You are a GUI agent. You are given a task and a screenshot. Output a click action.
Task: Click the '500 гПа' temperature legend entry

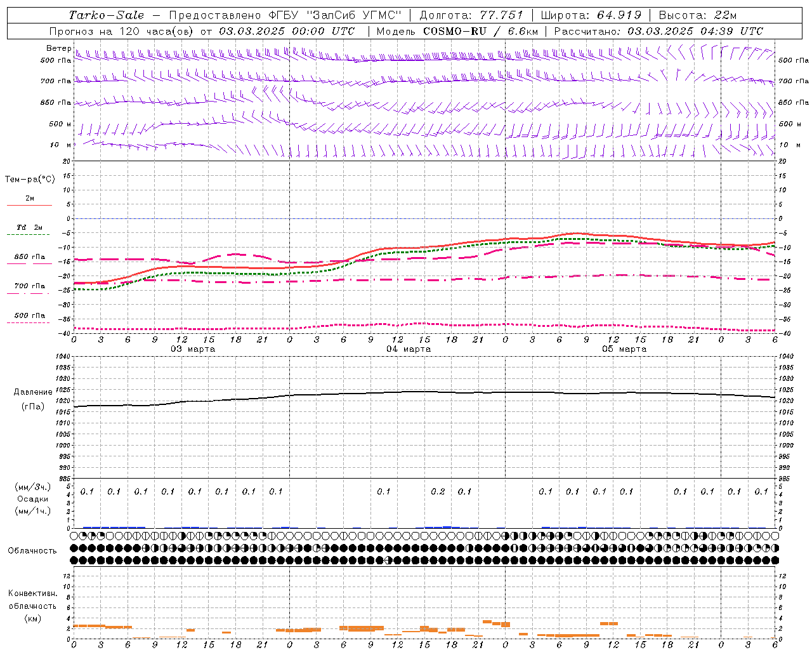point(30,315)
